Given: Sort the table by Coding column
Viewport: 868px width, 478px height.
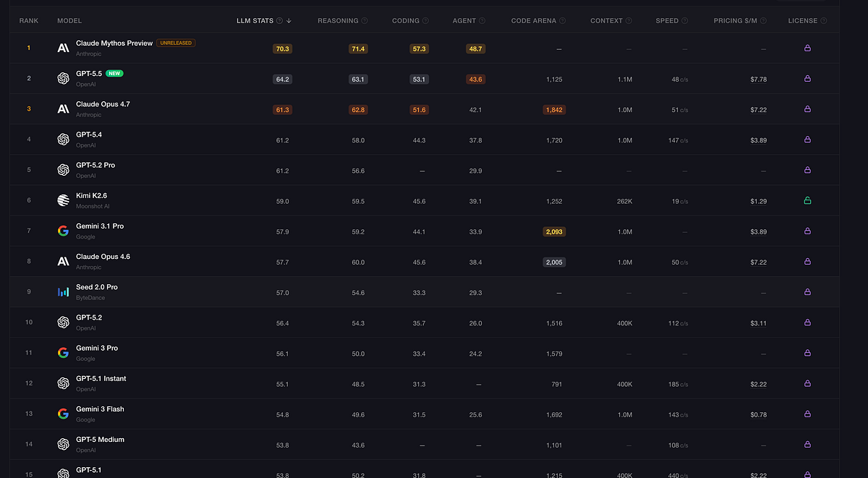Looking at the screenshot, I should 406,21.
